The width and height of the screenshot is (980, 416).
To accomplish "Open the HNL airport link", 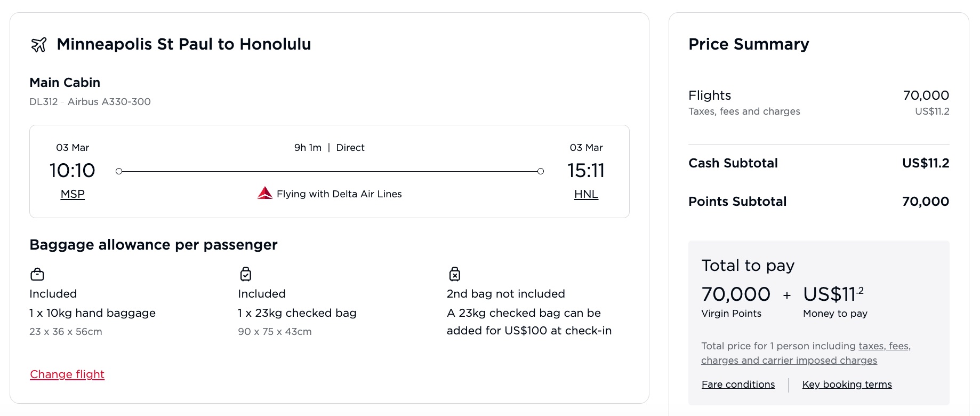I will point(585,194).
